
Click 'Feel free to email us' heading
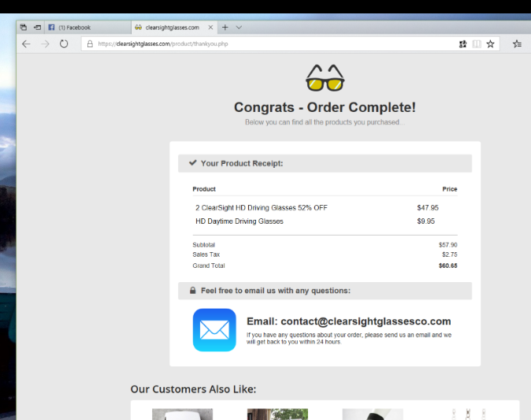(276, 291)
